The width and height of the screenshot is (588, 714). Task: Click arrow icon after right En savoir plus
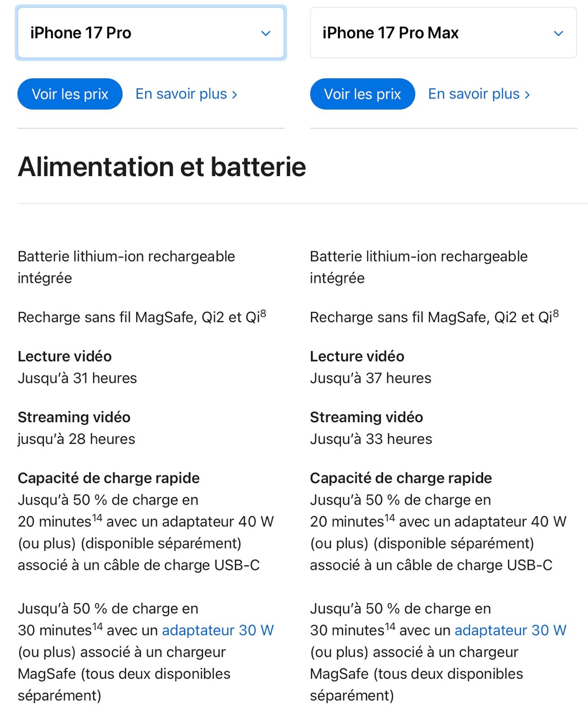click(x=527, y=95)
